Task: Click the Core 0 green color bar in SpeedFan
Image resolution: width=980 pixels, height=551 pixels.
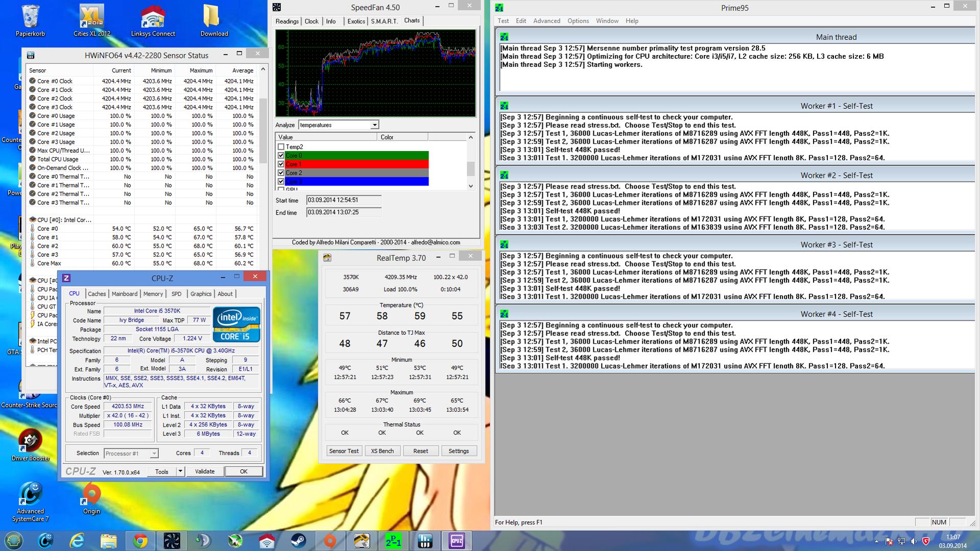Action: click(357, 155)
